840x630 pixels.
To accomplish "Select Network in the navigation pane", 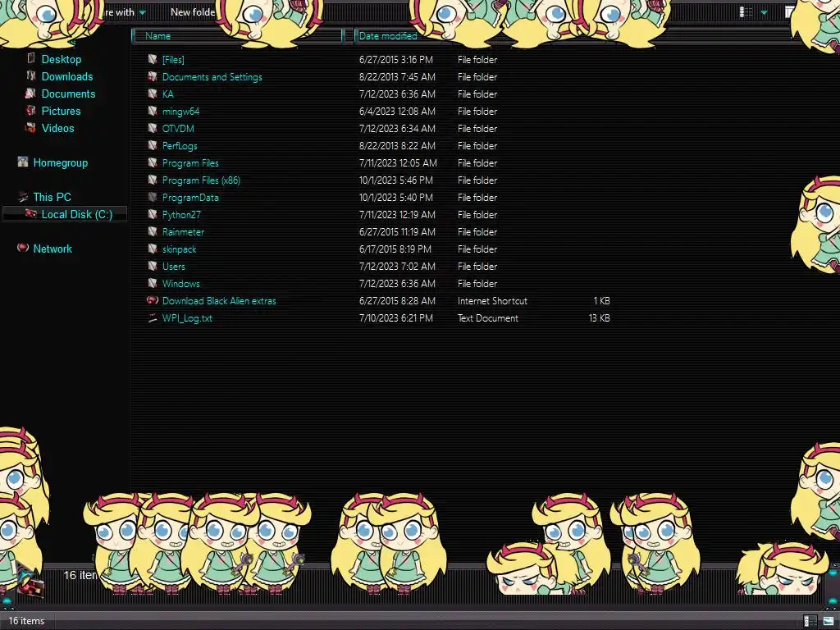I will tap(52, 248).
